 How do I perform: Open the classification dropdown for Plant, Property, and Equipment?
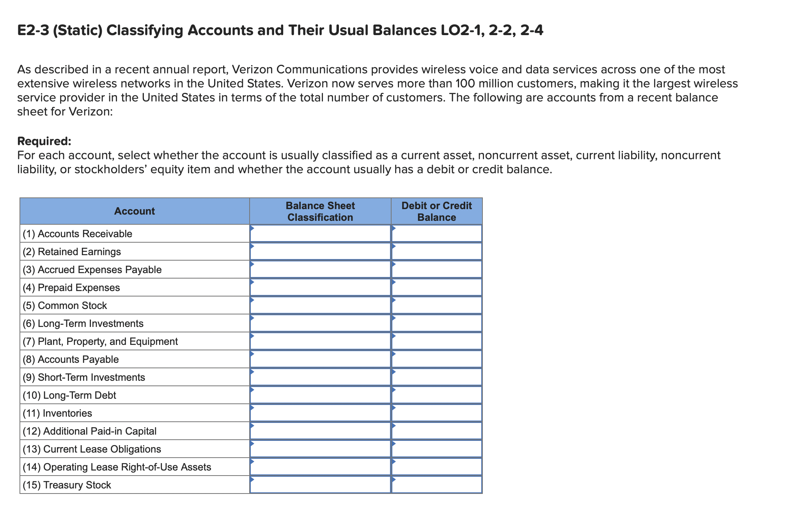click(320, 341)
